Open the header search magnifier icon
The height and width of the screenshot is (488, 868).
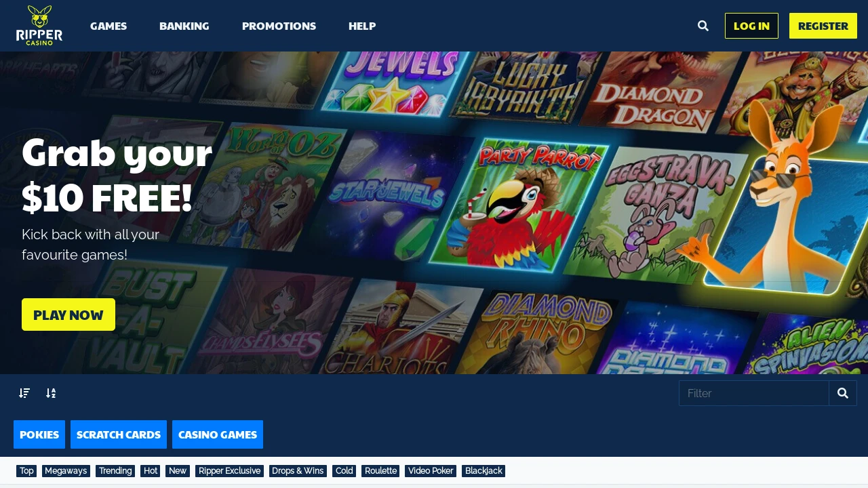pos(703,26)
